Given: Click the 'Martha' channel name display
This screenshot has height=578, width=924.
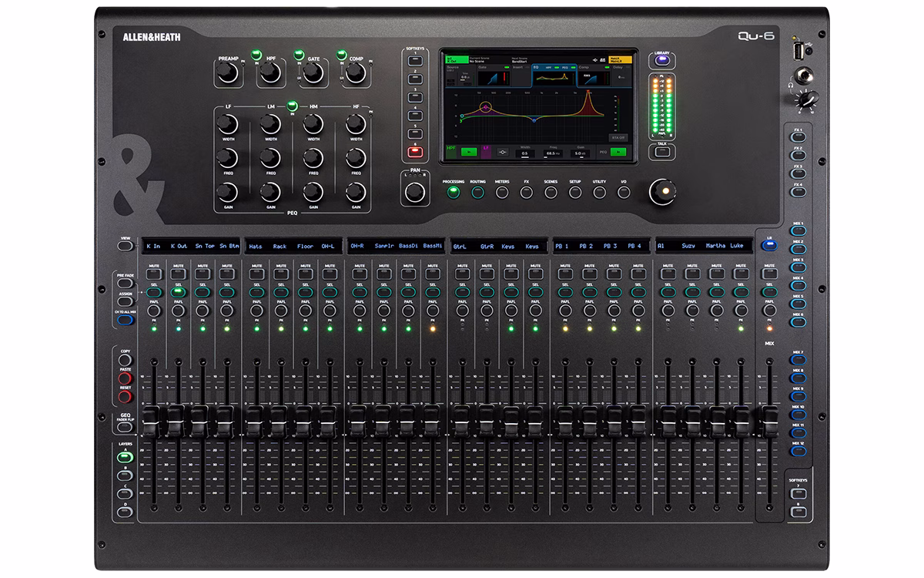Looking at the screenshot, I should [x=715, y=247].
